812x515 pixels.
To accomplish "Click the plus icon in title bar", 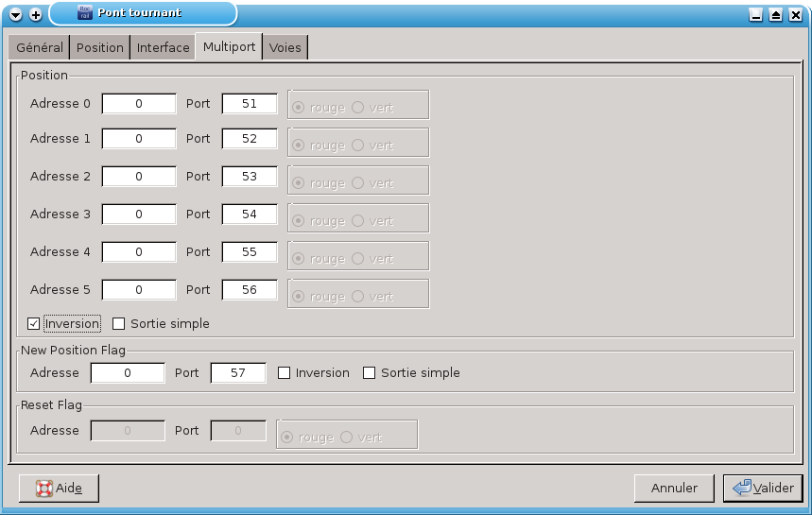I will pos(36,15).
